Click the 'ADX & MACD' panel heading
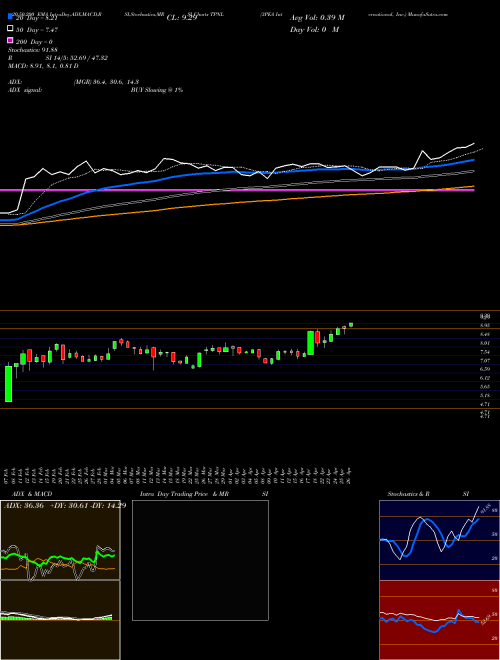The image size is (500, 660). (x=32, y=494)
